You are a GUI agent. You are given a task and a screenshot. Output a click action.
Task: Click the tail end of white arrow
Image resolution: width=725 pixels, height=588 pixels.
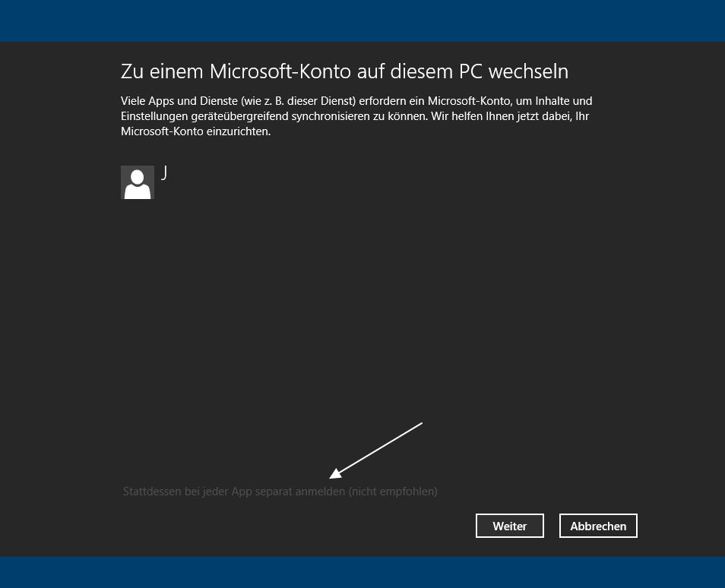(x=421, y=423)
